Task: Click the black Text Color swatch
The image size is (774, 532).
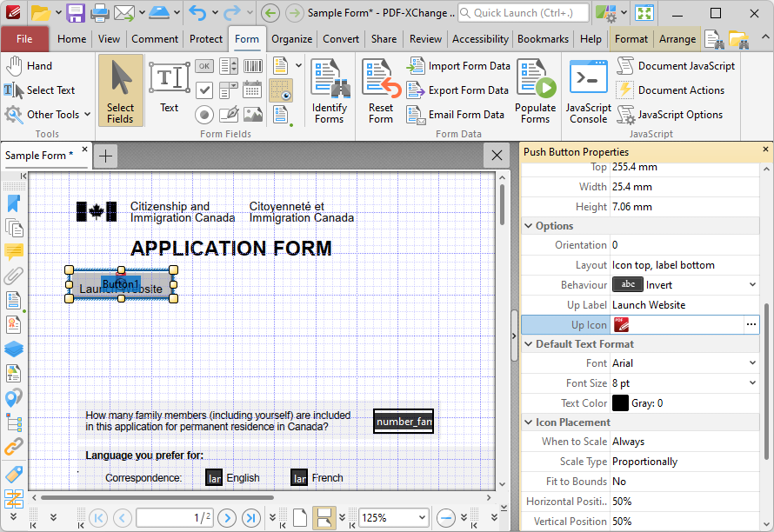Action: click(620, 403)
